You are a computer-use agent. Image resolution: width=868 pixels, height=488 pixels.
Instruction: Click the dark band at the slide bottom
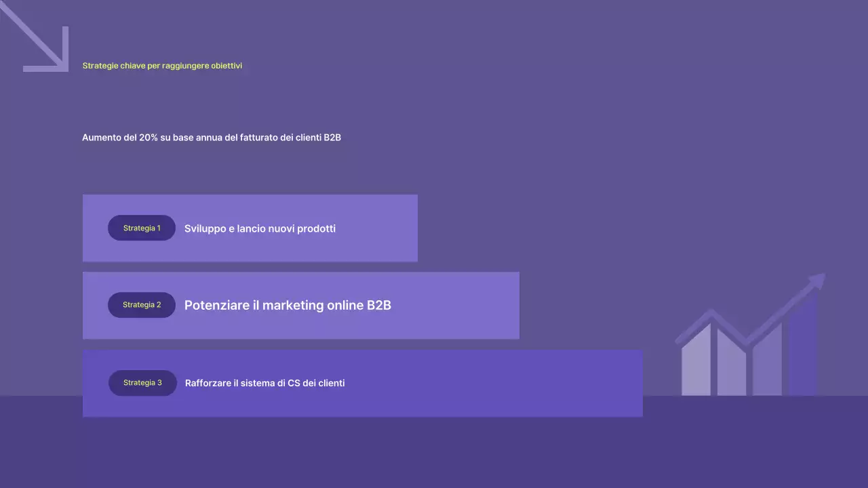pyautogui.click(x=434, y=454)
